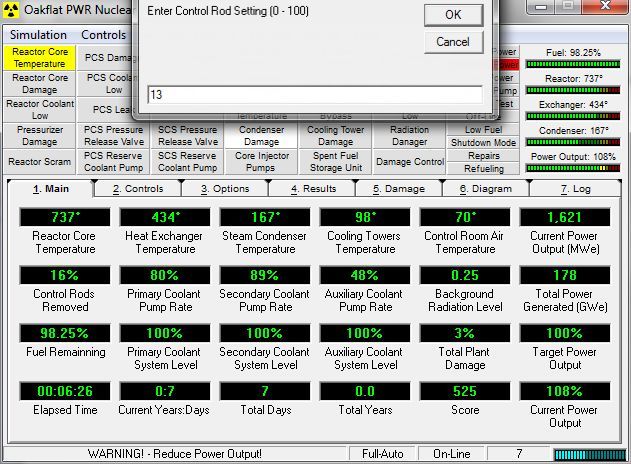The image size is (631, 464).
Task: Click the Shutdown Mode button
Action: tap(483, 142)
